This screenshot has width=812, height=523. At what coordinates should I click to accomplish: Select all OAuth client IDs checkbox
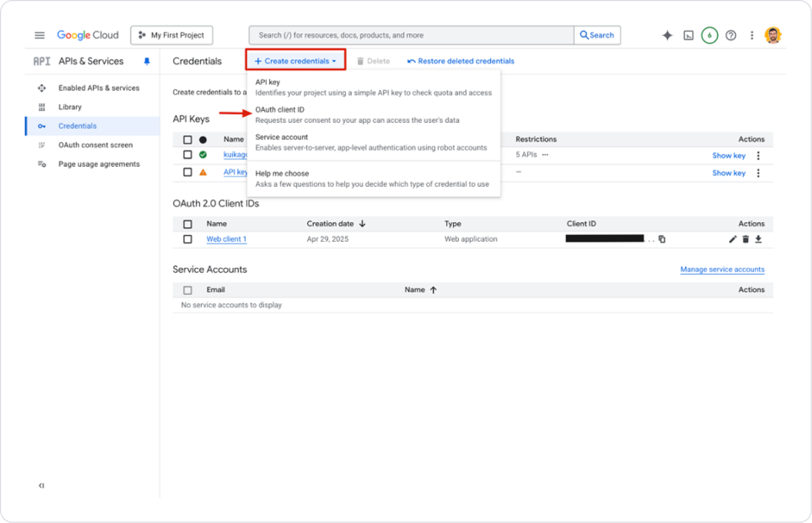click(x=187, y=224)
